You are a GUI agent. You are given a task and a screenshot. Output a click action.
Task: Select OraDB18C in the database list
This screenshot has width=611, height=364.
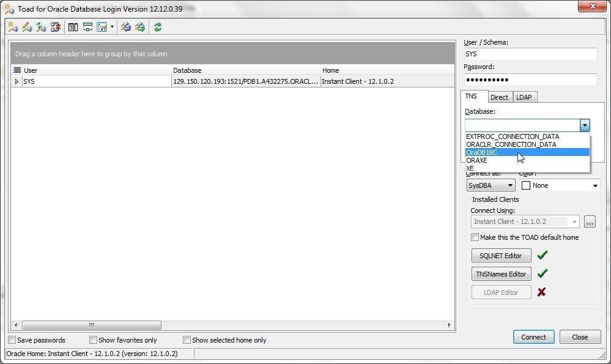528,152
